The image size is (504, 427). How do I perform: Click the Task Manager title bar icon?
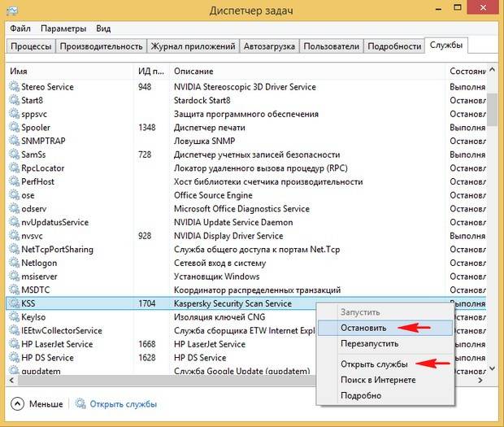pyautogui.click(x=12, y=11)
